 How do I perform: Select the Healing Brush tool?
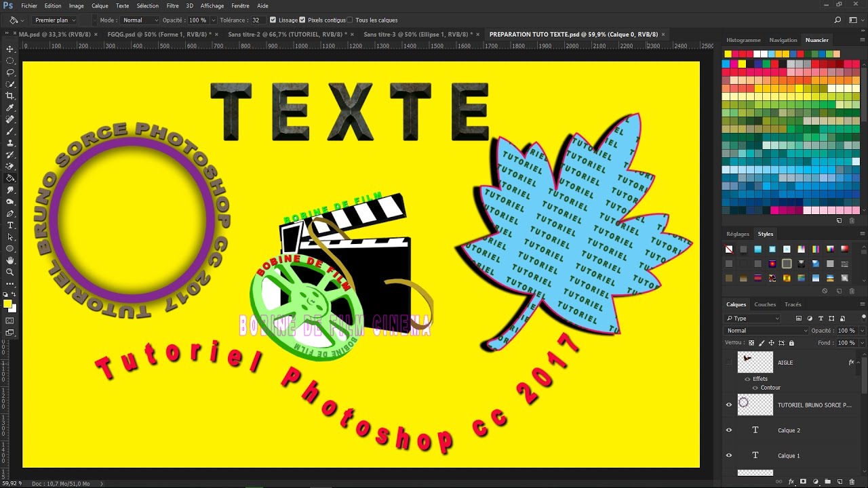pyautogui.click(x=10, y=119)
